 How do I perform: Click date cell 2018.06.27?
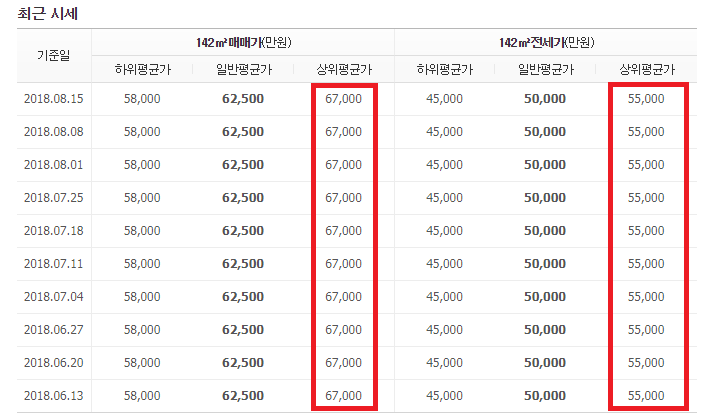tap(54, 330)
